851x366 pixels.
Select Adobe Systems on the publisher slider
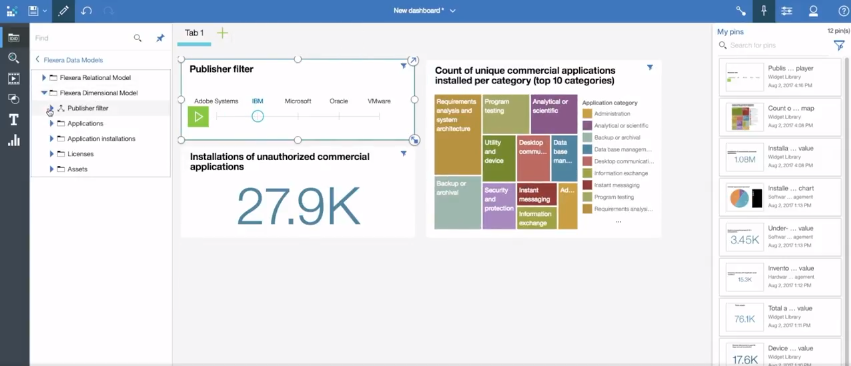[216, 101]
